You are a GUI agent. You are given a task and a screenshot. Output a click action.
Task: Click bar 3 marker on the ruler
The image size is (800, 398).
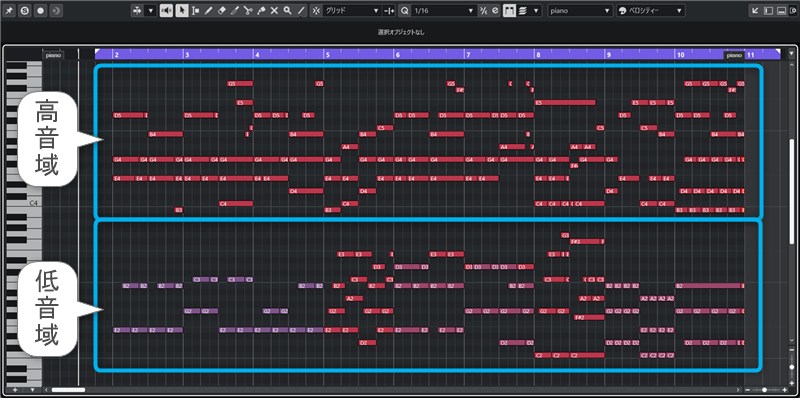[187, 55]
